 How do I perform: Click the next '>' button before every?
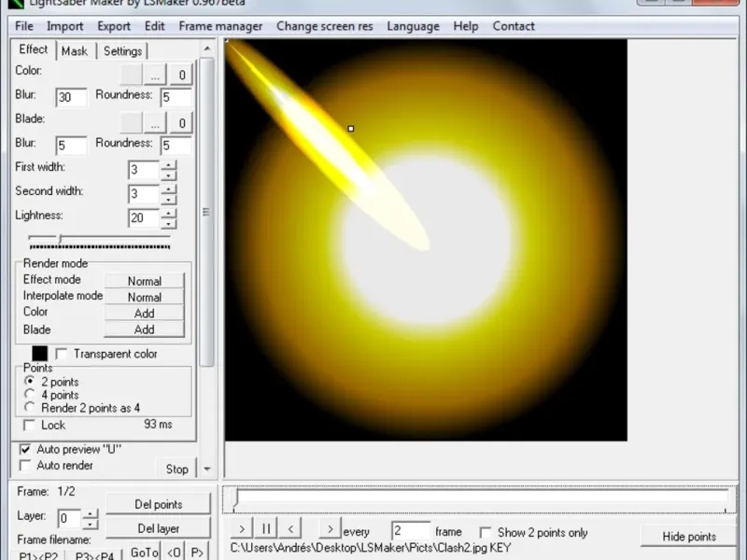330,529
